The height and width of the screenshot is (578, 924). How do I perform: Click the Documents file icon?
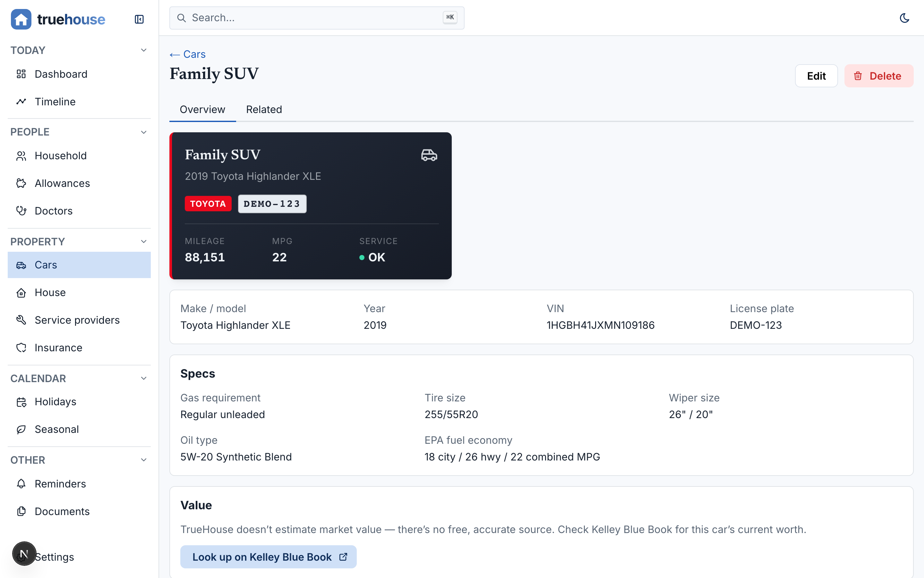21,511
